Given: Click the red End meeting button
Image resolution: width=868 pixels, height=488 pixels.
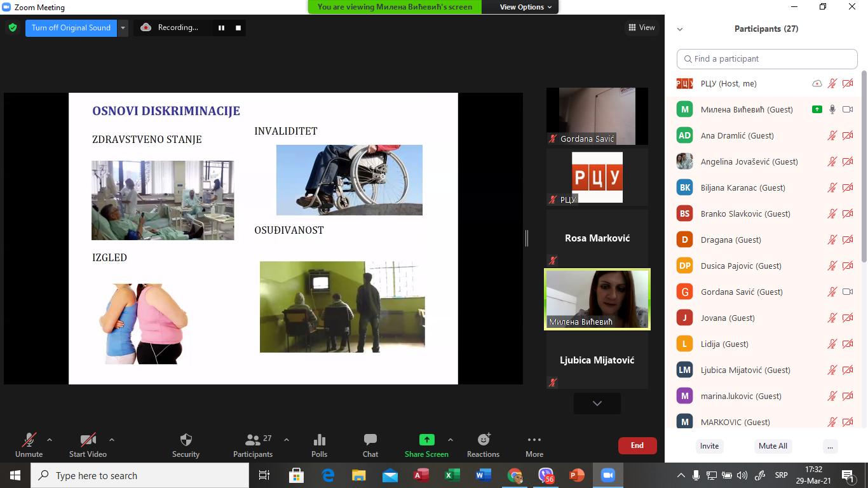Looking at the screenshot, I should click(x=637, y=445).
